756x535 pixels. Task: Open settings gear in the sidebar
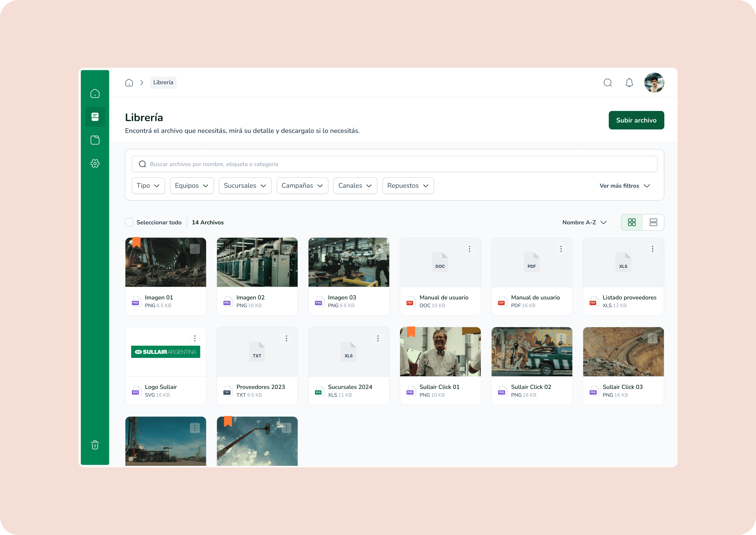(95, 163)
